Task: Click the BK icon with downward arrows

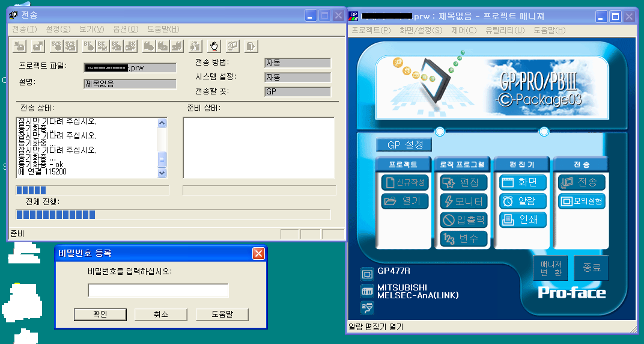Action: point(103,46)
